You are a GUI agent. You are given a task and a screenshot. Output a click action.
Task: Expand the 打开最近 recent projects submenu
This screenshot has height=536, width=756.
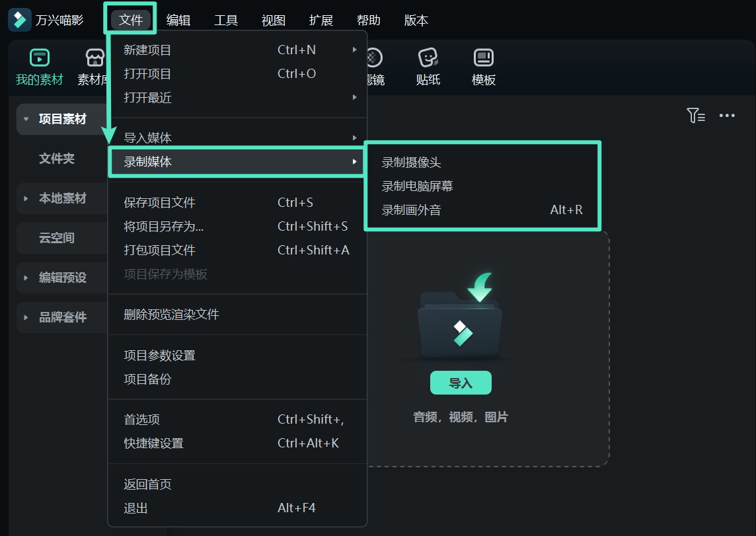354,96
